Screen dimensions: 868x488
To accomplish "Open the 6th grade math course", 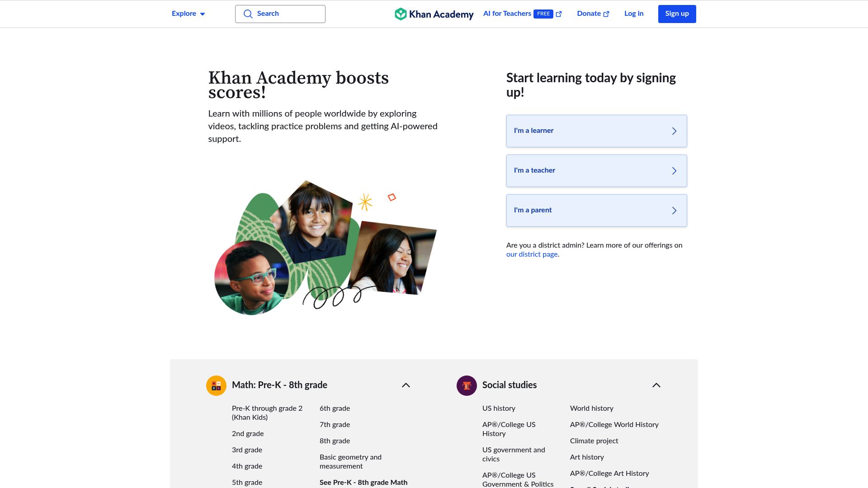I will point(335,408).
